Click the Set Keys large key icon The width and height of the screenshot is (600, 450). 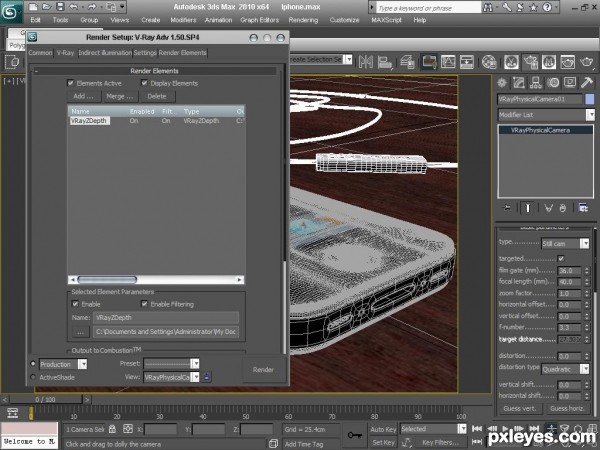(354, 435)
